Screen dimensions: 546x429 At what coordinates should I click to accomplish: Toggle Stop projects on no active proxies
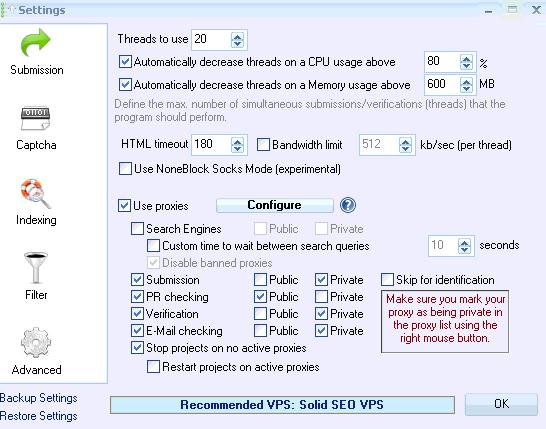coord(137,348)
